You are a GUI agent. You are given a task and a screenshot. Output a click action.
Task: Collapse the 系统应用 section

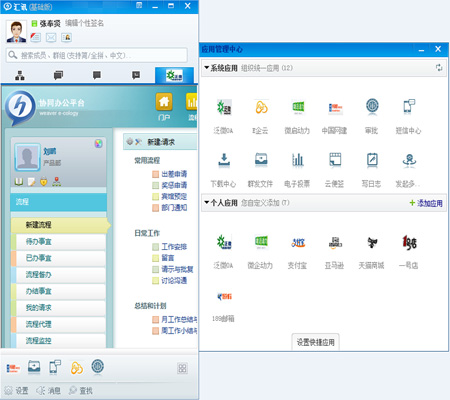[x=207, y=68]
